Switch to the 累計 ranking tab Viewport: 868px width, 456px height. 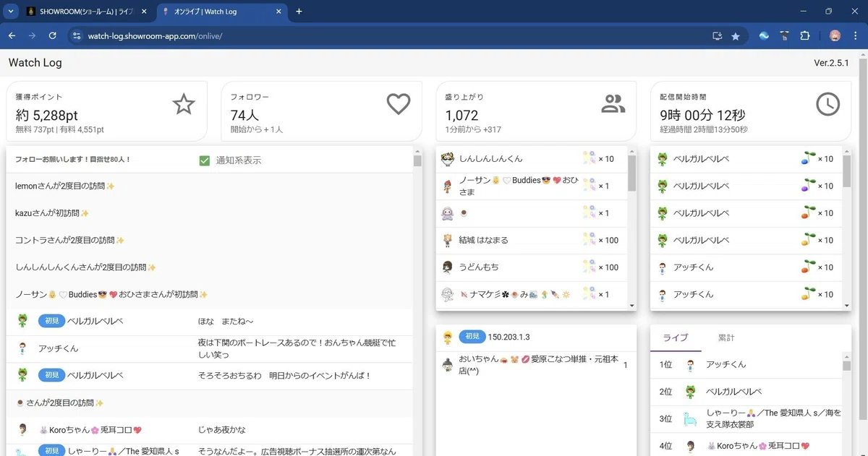coord(726,337)
